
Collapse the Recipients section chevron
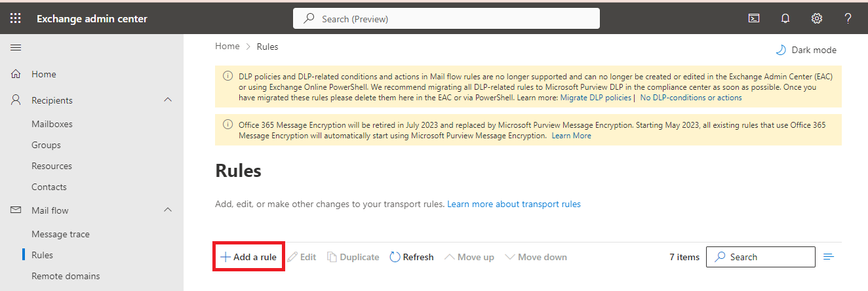(x=168, y=100)
